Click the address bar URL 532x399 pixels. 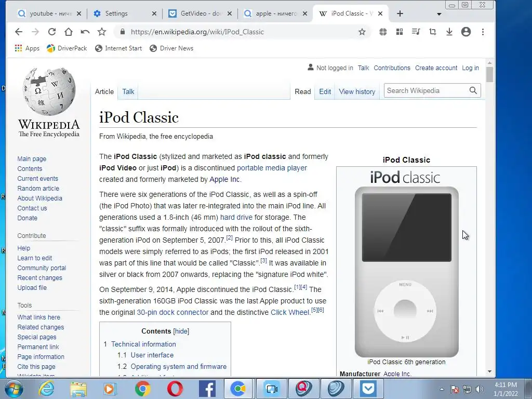pyautogui.click(x=197, y=32)
